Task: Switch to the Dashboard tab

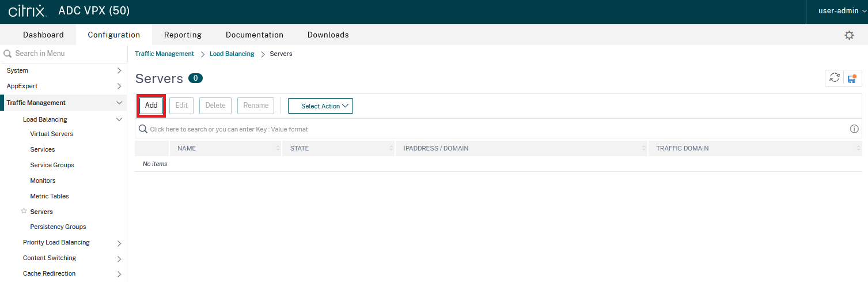Action: point(43,35)
